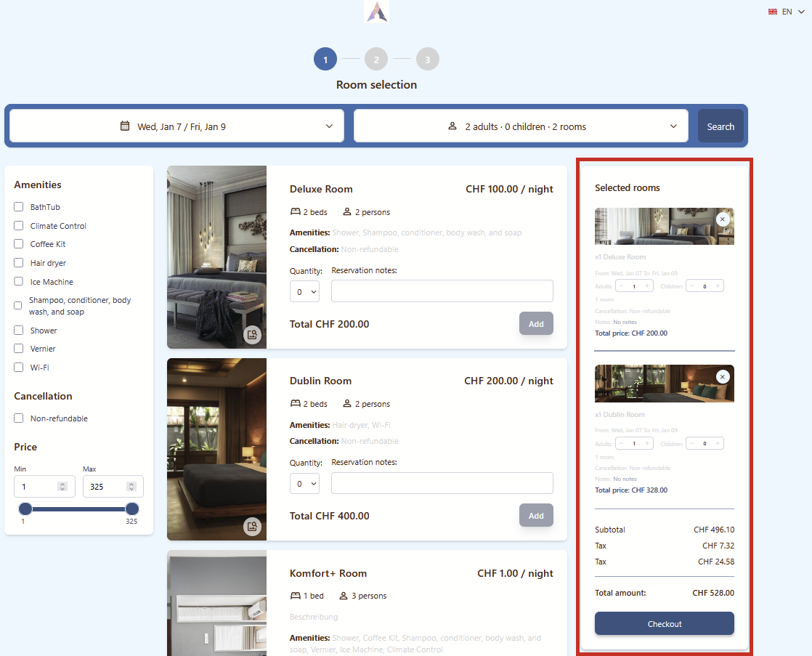Viewport: 812px width, 656px height.
Task: Check the Wi-Fi amenity filter
Action: pos(19,368)
